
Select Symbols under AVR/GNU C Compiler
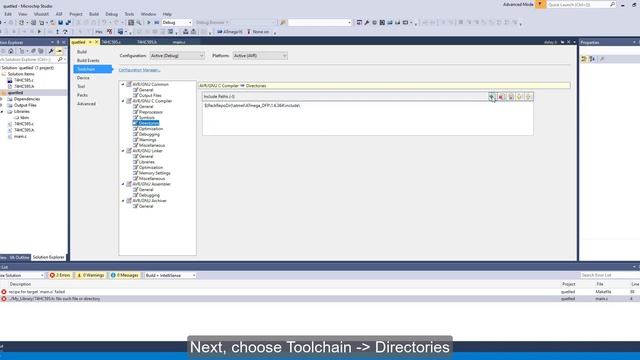[x=147, y=118]
